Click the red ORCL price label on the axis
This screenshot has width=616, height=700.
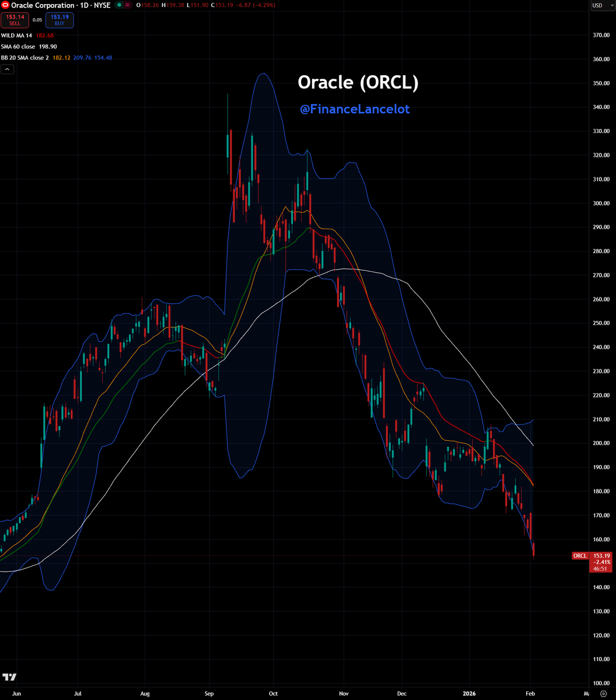[x=580, y=555]
